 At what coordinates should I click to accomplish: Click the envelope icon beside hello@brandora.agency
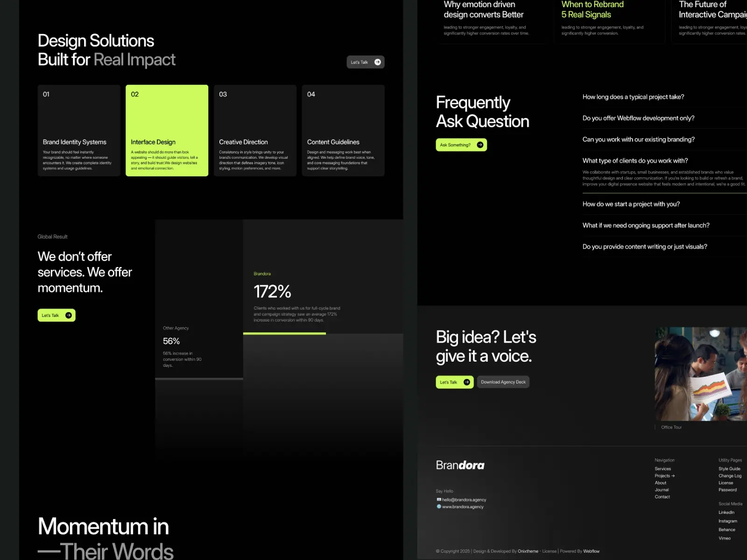[439, 499]
